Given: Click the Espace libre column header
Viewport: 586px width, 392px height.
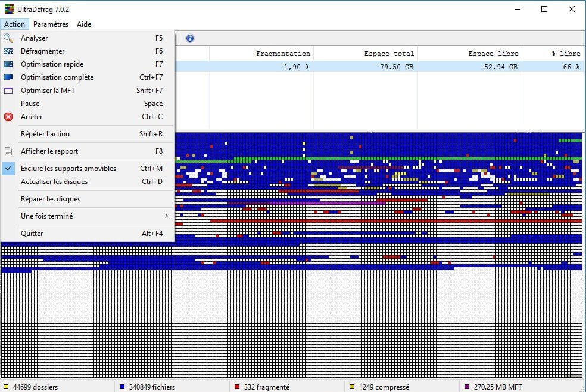Looking at the screenshot, I should [493, 54].
